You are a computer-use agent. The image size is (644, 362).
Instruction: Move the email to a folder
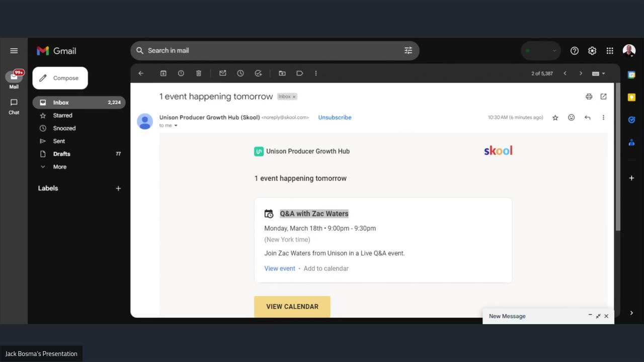tap(282, 73)
